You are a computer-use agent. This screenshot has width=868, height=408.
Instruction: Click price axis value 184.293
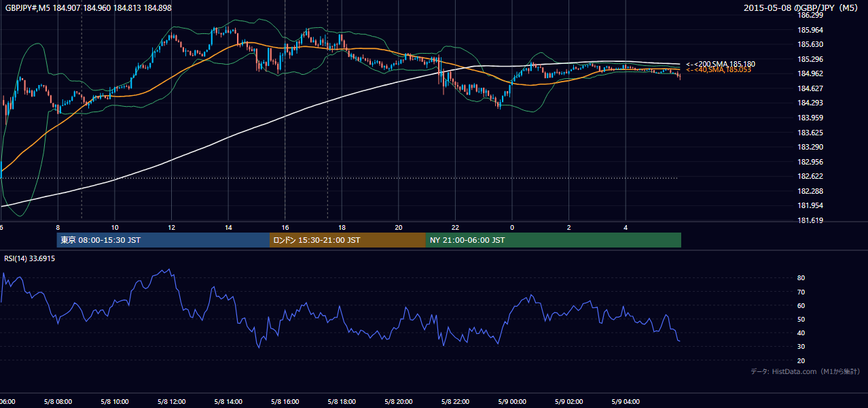[x=811, y=103]
